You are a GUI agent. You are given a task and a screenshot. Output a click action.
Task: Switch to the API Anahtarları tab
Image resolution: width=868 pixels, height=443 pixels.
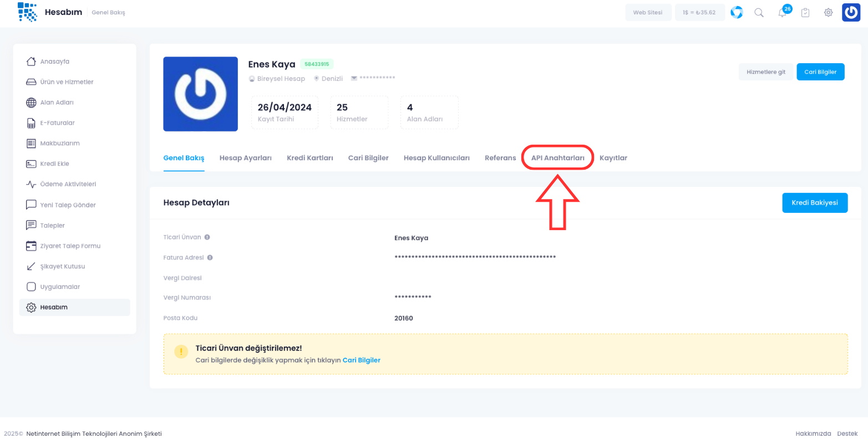pos(557,158)
